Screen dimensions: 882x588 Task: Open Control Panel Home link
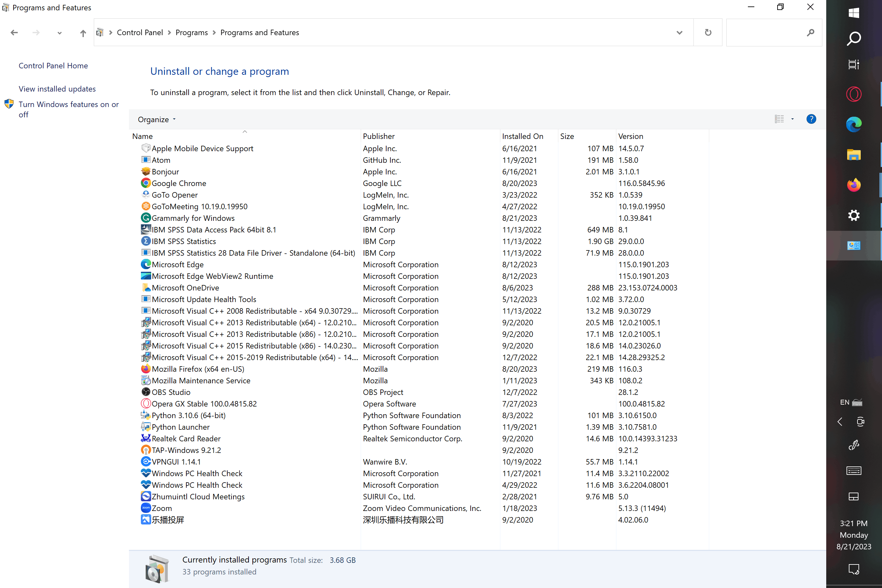(x=53, y=66)
